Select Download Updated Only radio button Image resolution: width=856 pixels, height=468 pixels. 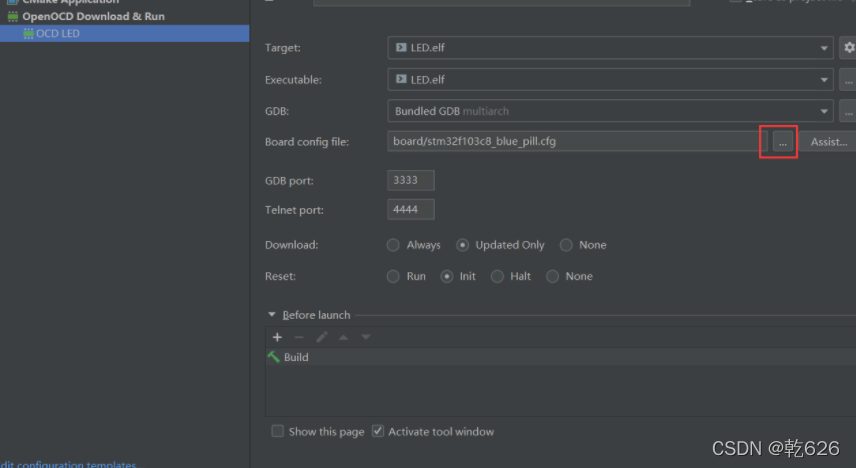462,245
